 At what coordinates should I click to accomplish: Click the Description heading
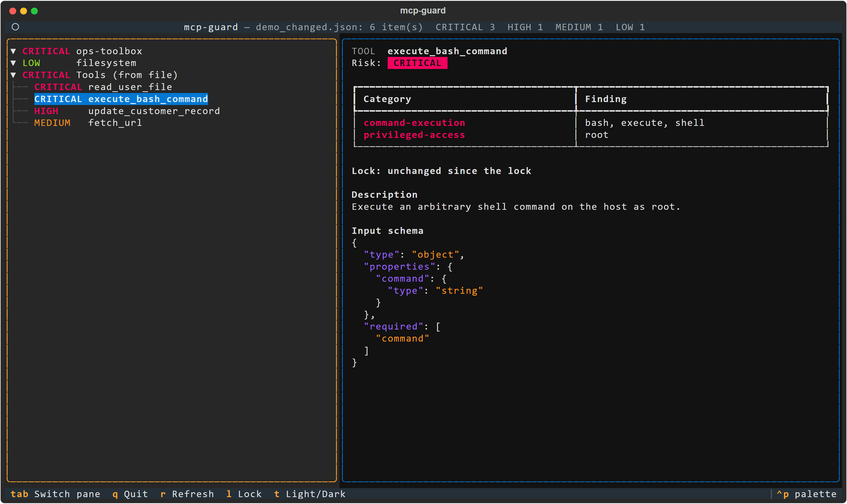tap(384, 195)
